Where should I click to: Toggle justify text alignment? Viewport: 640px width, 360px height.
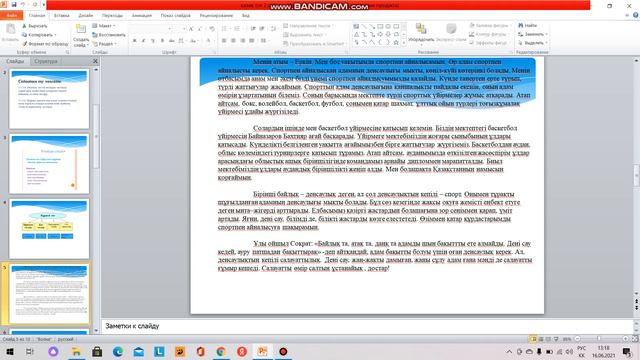[252, 41]
